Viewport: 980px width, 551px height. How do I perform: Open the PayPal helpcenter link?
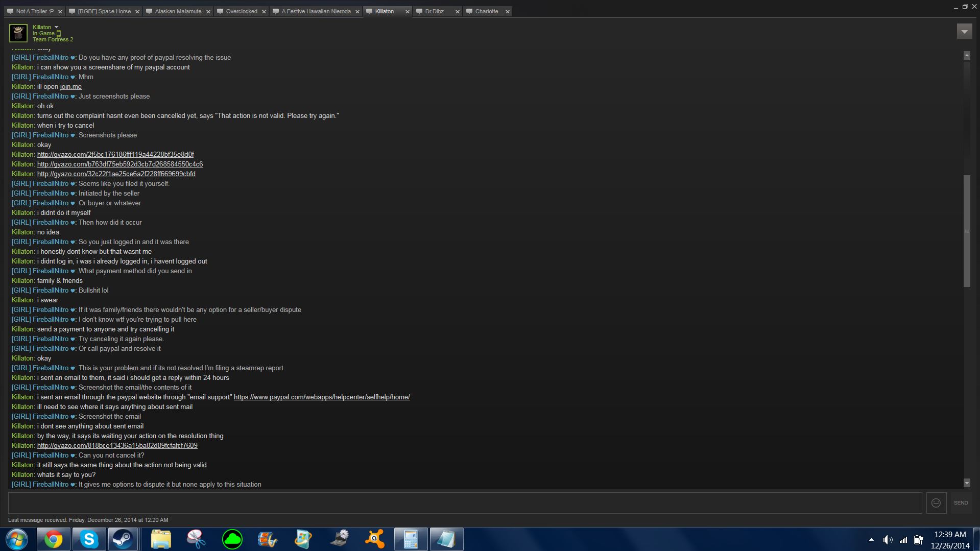322,397
